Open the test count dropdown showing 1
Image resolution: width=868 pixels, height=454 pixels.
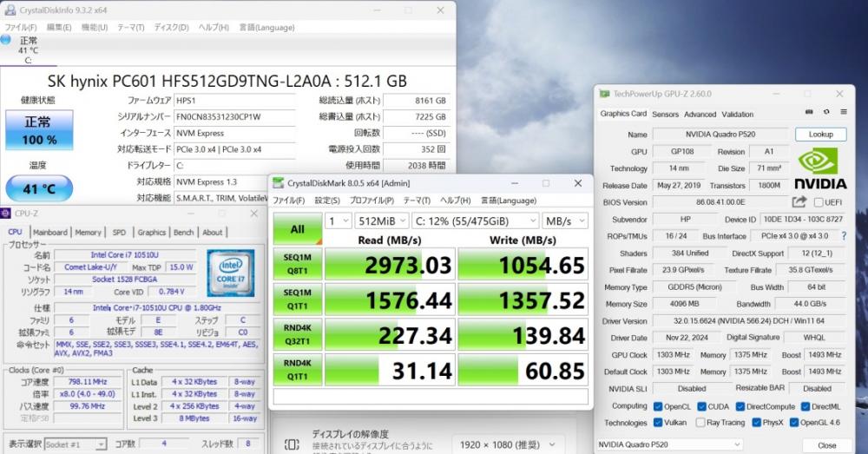tap(339, 220)
